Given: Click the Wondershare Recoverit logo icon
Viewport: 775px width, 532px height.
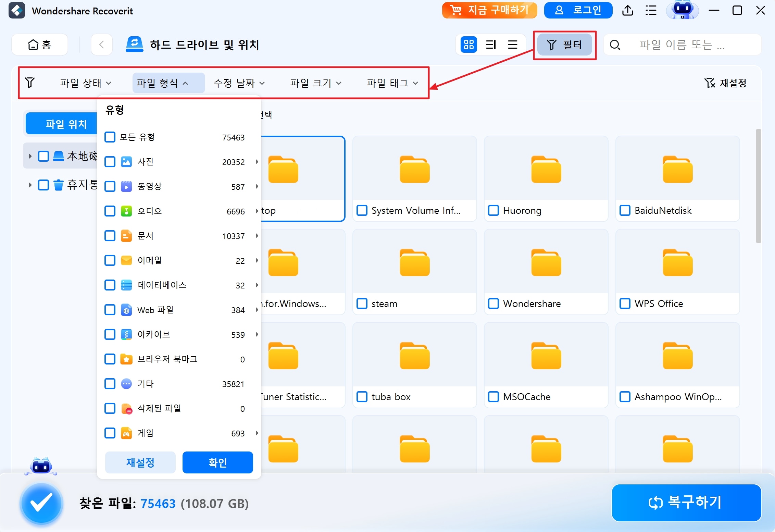Looking at the screenshot, I should [16, 11].
